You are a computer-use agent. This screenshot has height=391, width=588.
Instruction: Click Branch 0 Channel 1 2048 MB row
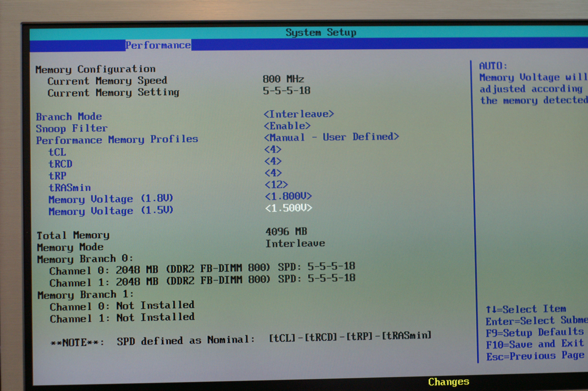click(202, 281)
